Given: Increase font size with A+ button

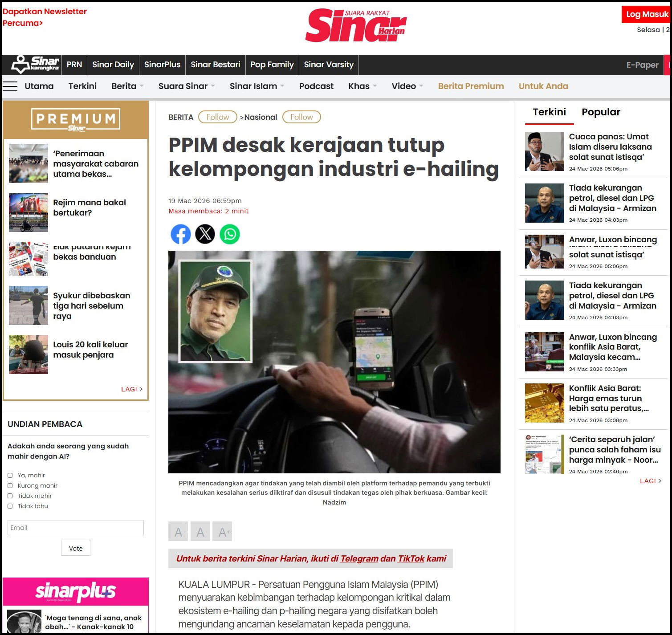Looking at the screenshot, I should pyautogui.click(x=222, y=532).
